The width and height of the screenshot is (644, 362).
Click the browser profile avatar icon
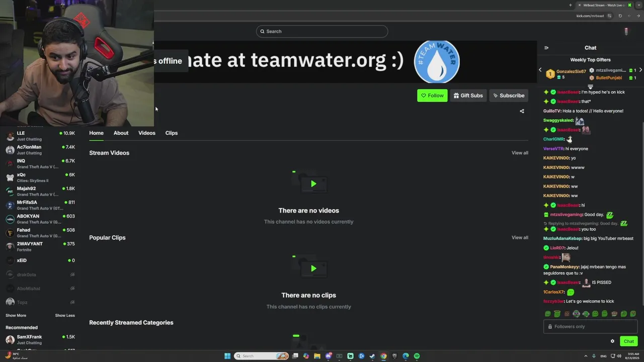(626, 31)
